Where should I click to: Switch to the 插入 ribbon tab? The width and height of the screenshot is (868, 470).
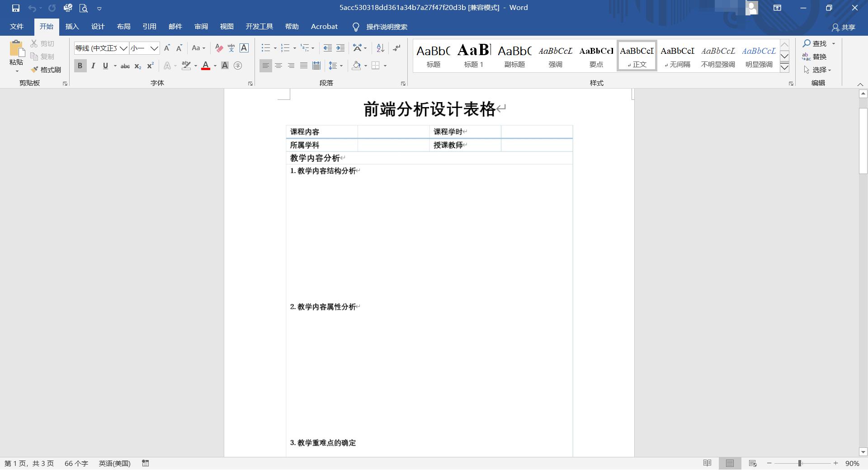coord(72,26)
